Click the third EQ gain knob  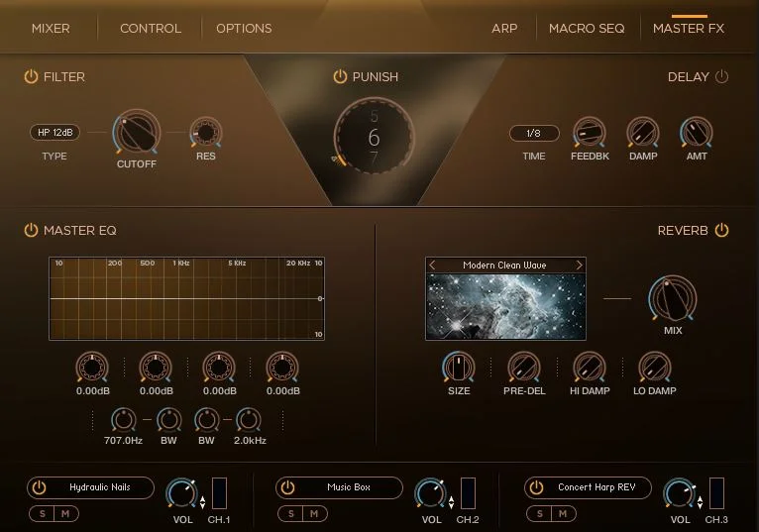pyautogui.click(x=219, y=367)
